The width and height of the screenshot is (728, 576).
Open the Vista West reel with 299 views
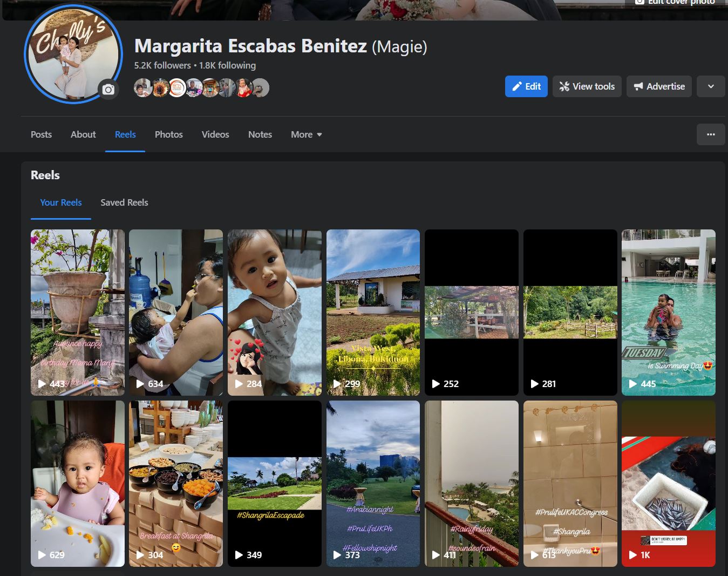click(373, 313)
